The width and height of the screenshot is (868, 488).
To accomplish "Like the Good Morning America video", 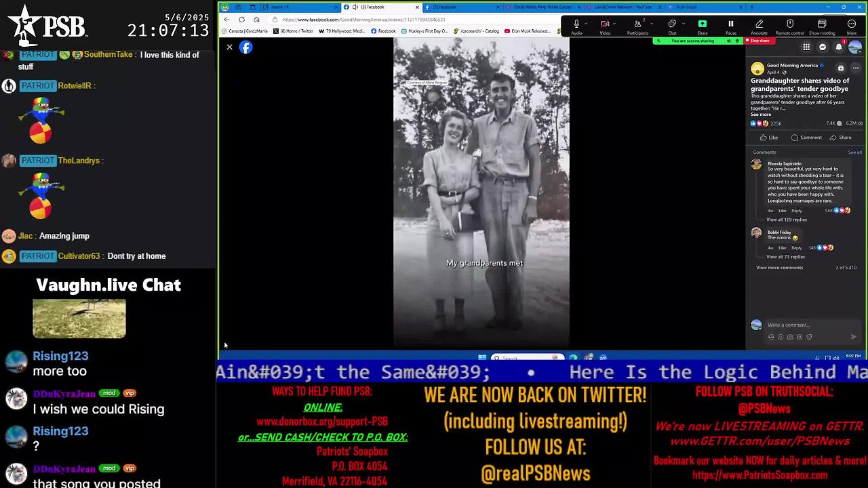I will [x=770, y=138].
